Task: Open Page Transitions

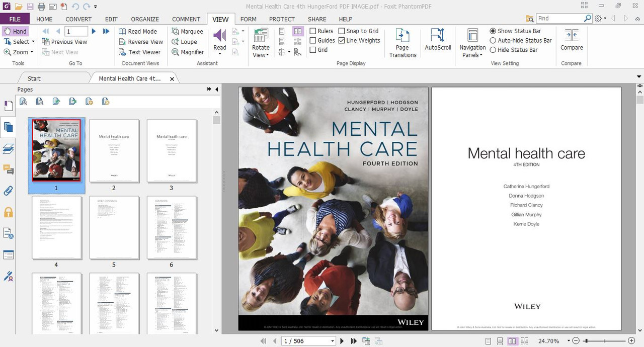Action: pyautogui.click(x=403, y=43)
